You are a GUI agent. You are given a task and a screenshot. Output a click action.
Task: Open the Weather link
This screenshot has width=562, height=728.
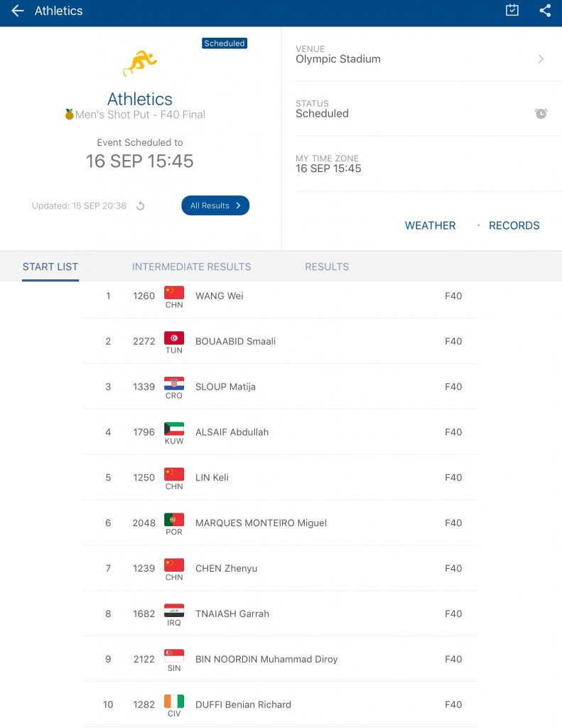pos(430,225)
